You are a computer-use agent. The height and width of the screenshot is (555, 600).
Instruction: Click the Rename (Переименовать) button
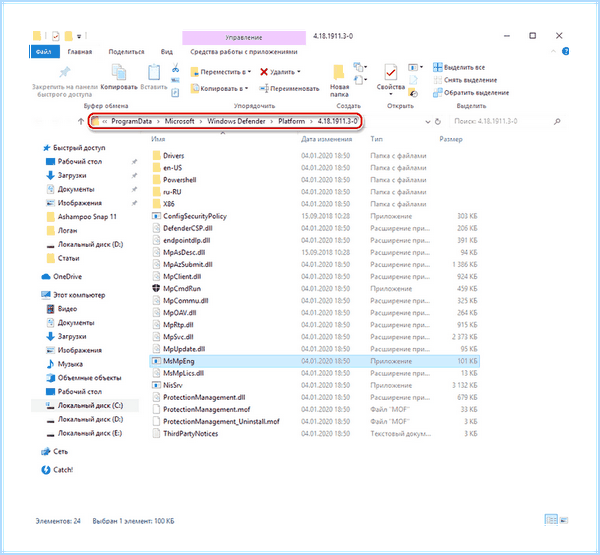tap(289, 88)
